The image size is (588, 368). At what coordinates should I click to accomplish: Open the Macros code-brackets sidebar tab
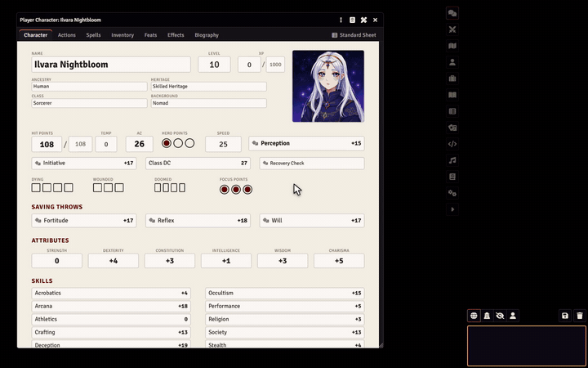click(x=452, y=144)
